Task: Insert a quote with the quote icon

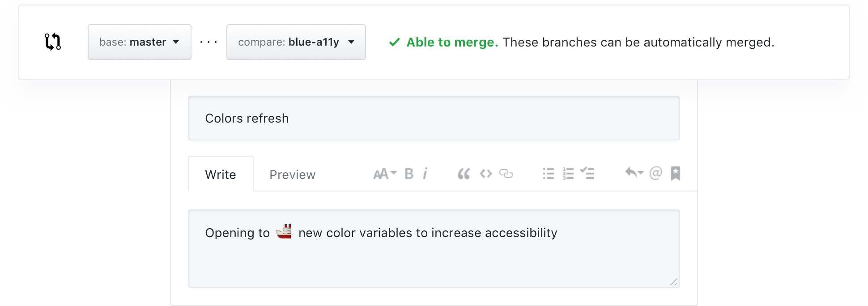Action: click(x=464, y=174)
